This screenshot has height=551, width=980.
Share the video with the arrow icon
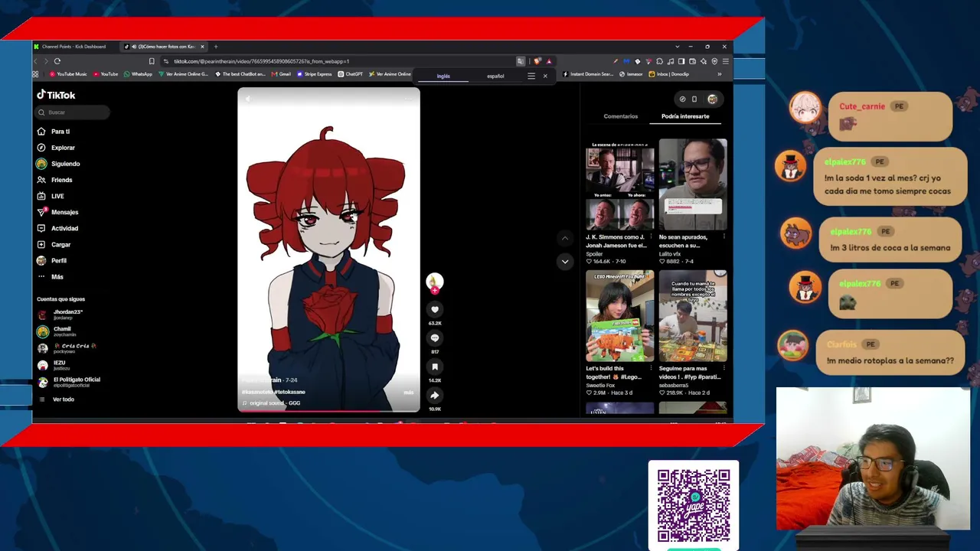435,395
